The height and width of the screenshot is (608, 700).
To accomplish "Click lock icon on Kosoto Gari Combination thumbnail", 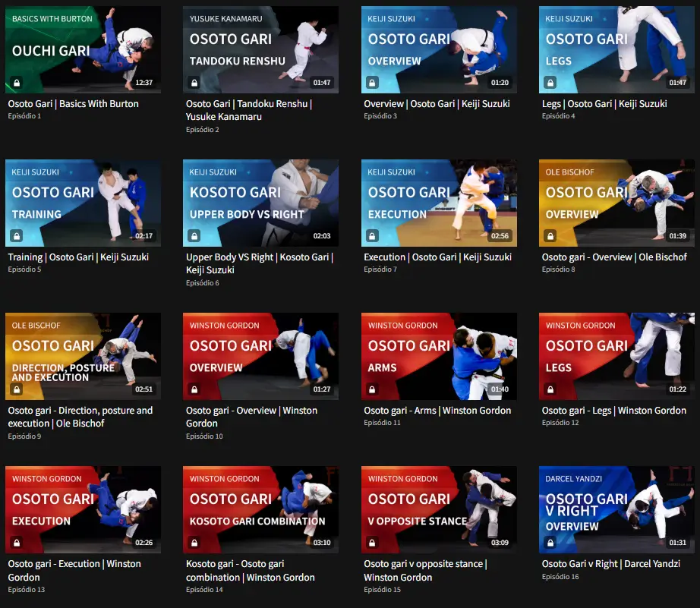I will click(194, 543).
